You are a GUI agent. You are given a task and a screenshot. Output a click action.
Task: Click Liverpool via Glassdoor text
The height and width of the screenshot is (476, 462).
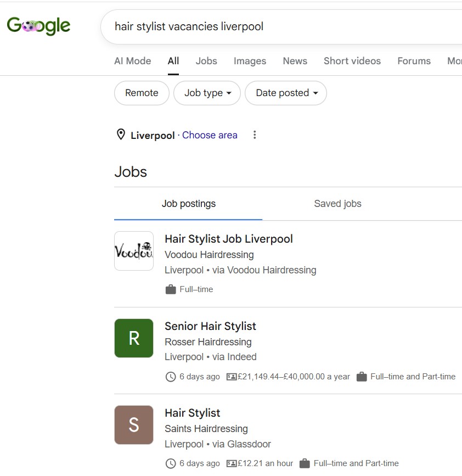coord(218,444)
